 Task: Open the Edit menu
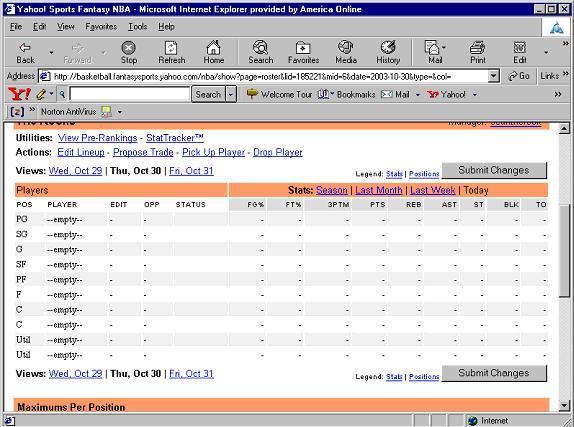click(x=39, y=27)
